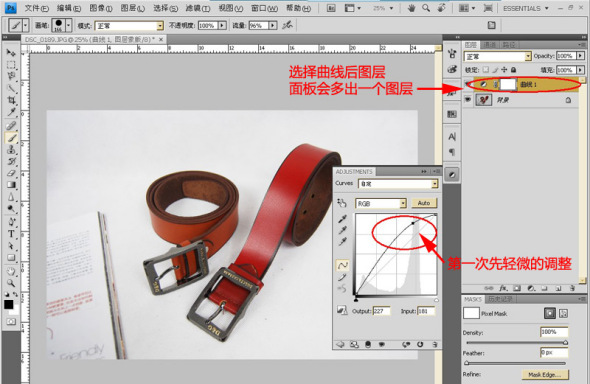590x384 pixels.
Task: Click the Auto curves button
Action: point(424,203)
